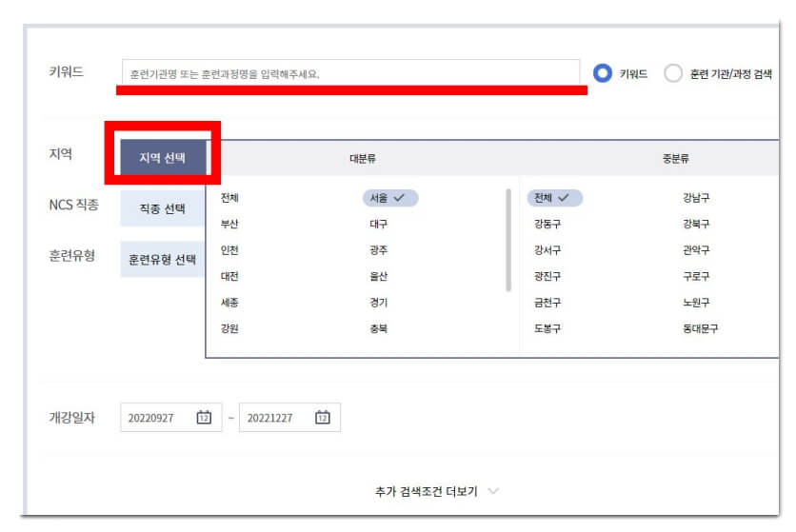The width and height of the screenshot is (796, 532).
Task: Select 충북 region option
Action: [379, 328]
